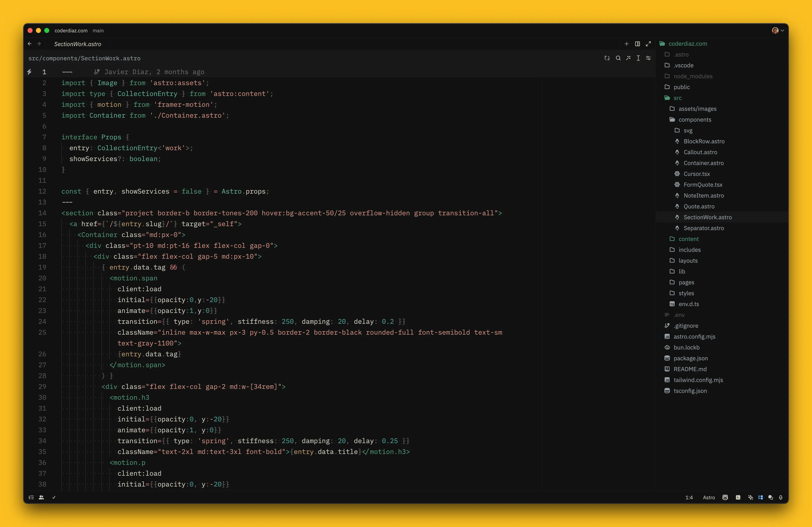Toggle the outline panel icon
This screenshot has height=527, width=812.
(31, 497)
